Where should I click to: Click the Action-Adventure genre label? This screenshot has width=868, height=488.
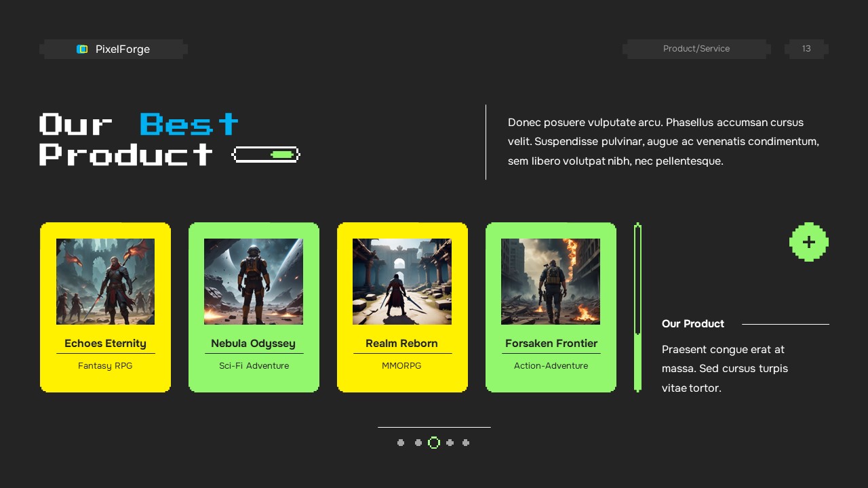(x=551, y=365)
